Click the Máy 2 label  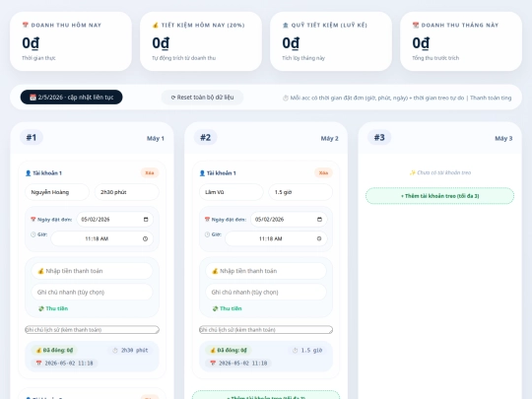tap(329, 139)
